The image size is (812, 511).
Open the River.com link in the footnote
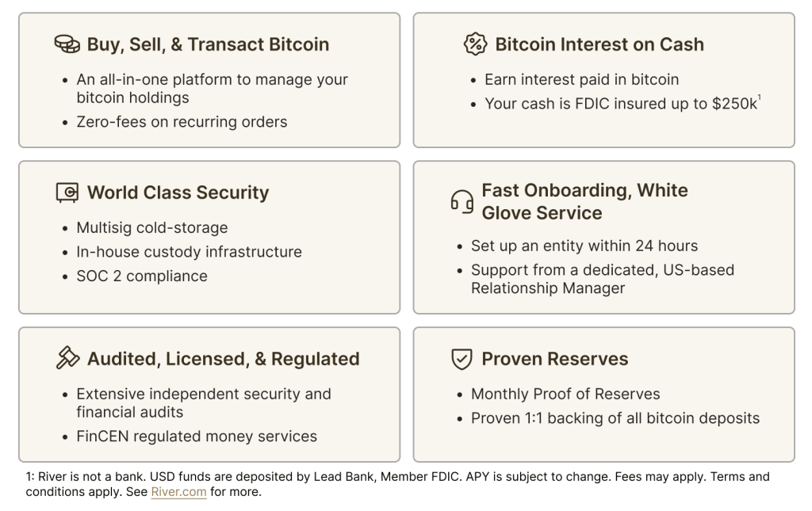[178, 492]
